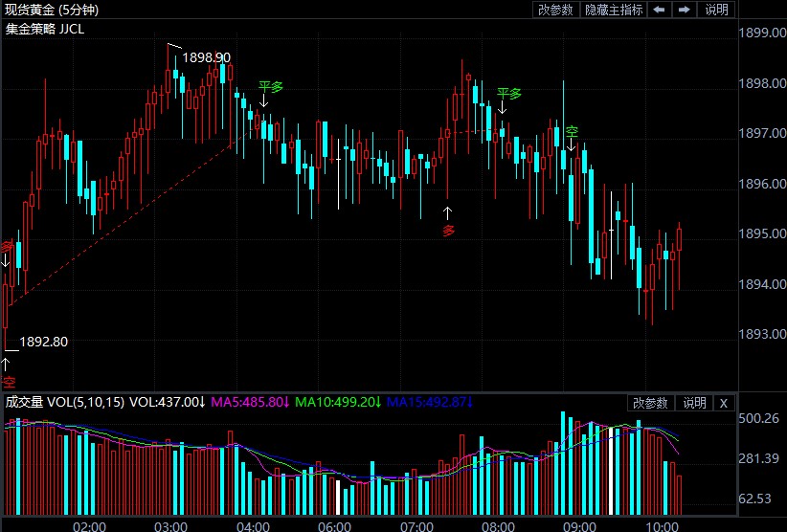Open the 说明 help above the main chart
Screen dimensions: 787x532
coord(716,10)
